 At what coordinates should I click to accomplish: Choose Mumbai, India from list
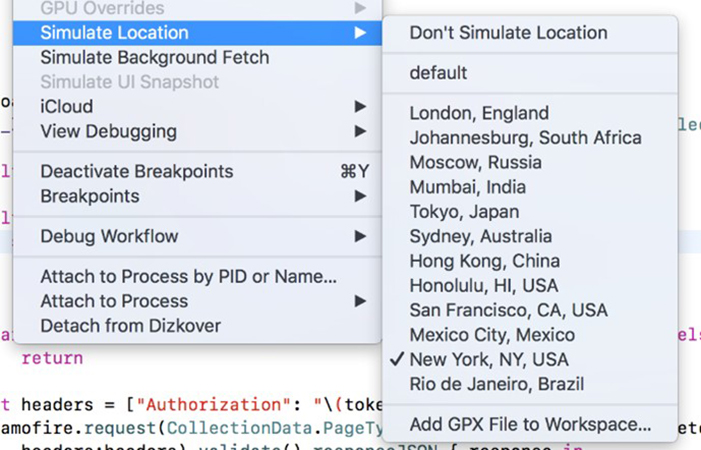pyautogui.click(x=467, y=187)
